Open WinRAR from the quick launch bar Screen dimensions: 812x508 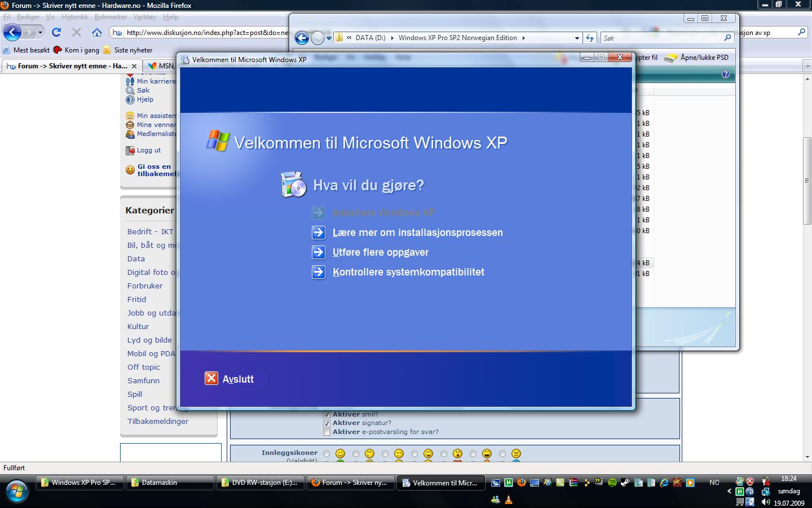click(573, 483)
